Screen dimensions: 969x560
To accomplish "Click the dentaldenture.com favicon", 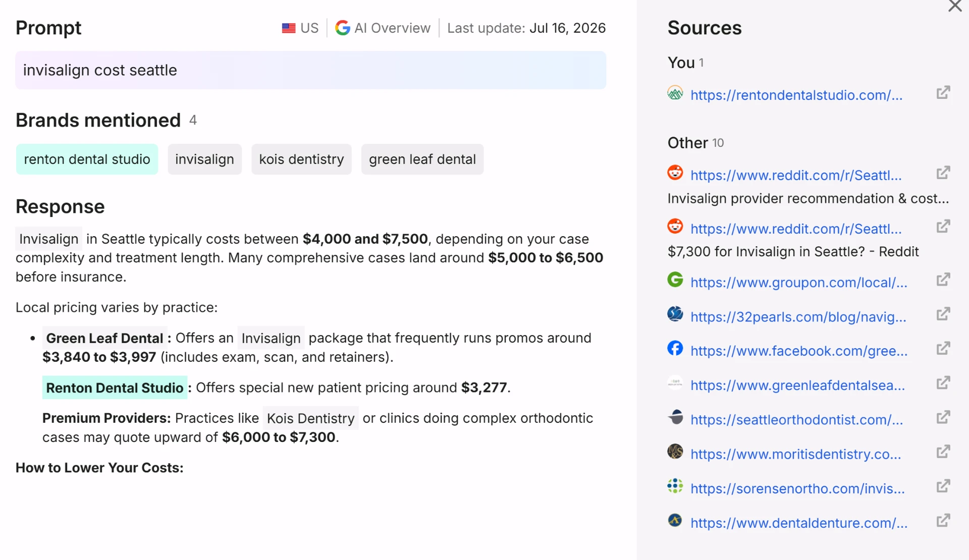I will pos(675,520).
